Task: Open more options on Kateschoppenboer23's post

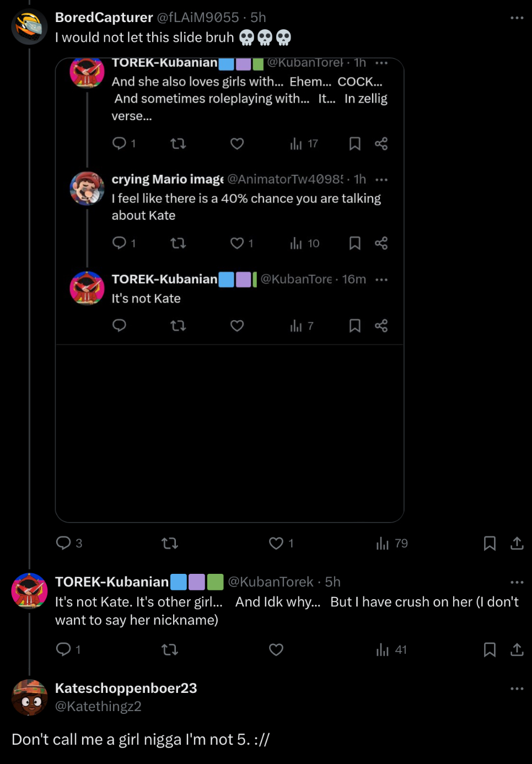Action: pos(517,688)
